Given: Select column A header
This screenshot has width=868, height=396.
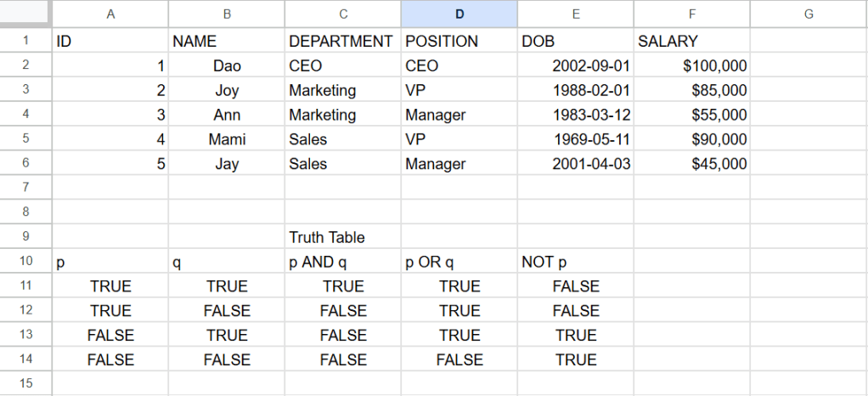Looking at the screenshot, I should click(x=110, y=14).
